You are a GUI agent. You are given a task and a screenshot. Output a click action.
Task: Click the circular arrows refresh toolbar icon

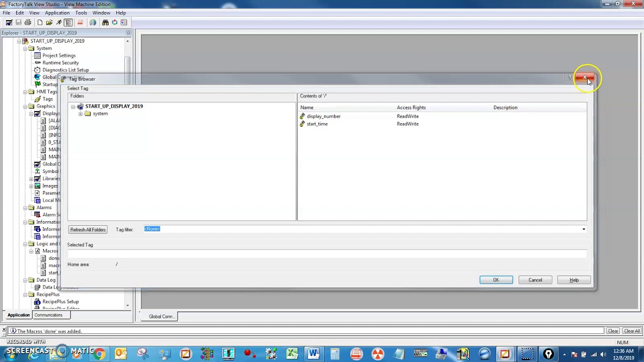(x=115, y=22)
